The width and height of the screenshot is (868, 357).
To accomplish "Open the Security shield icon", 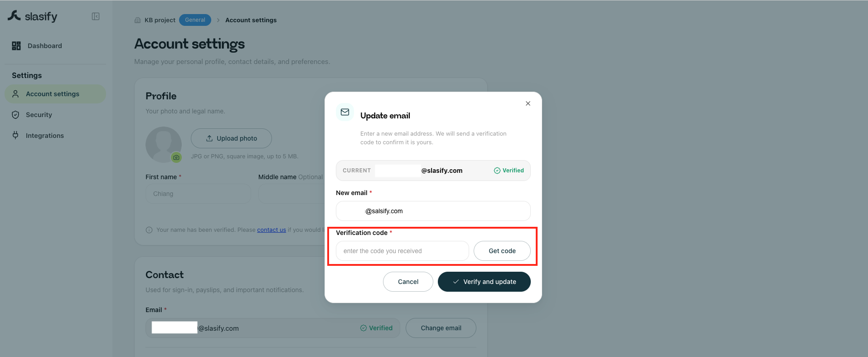I will (x=15, y=115).
